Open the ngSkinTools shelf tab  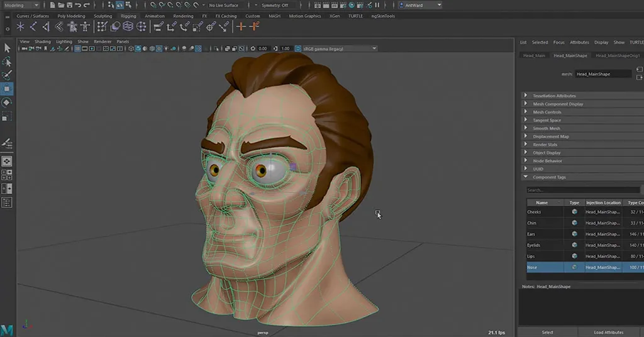[x=383, y=16]
